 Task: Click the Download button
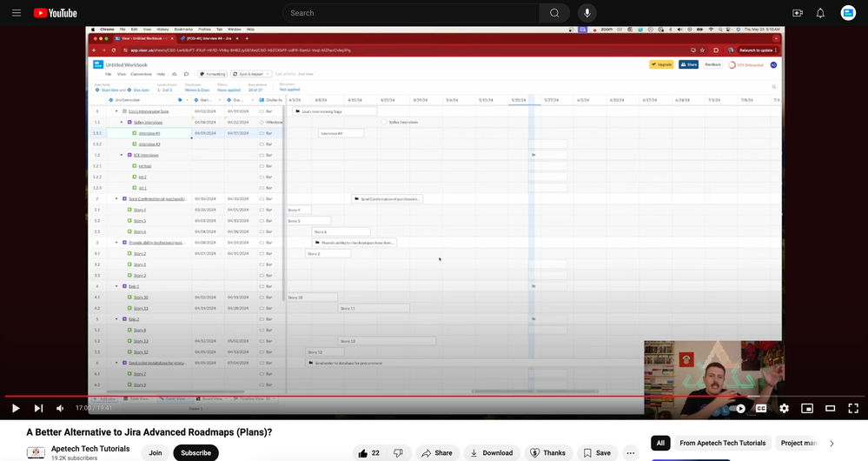[x=492, y=452]
